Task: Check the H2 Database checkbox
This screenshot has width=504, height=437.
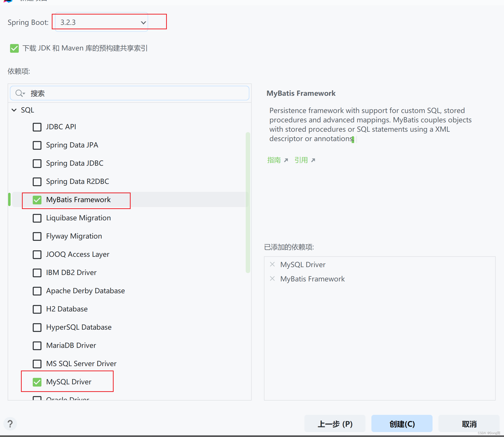Action: click(x=37, y=309)
